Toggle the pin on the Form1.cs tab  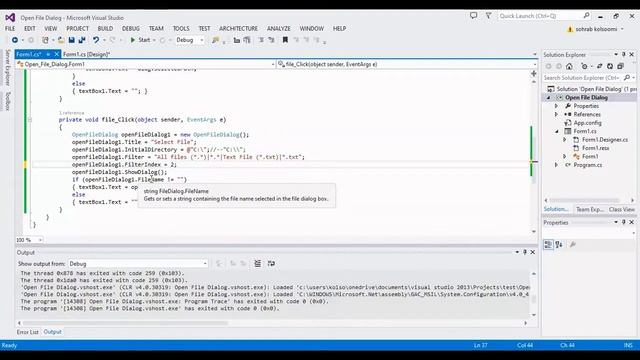(48, 54)
